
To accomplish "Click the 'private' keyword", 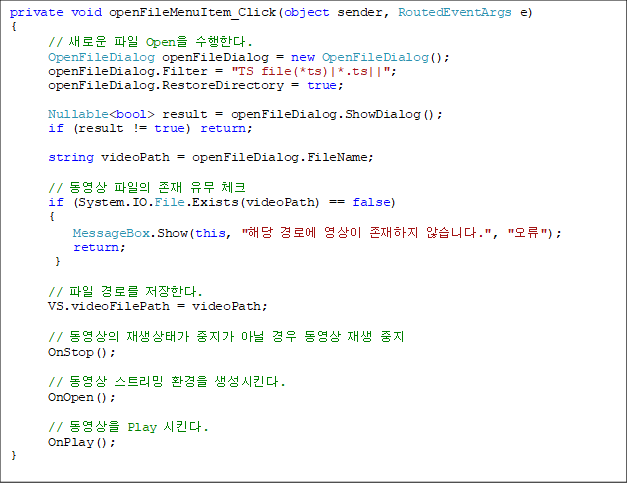I will [x=36, y=12].
